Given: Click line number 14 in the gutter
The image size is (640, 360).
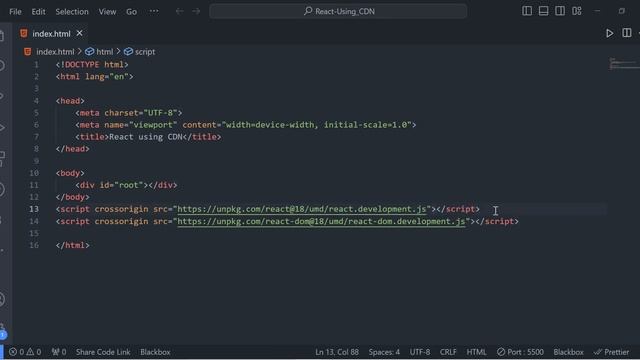Looking at the screenshot, I should click(34, 221).
